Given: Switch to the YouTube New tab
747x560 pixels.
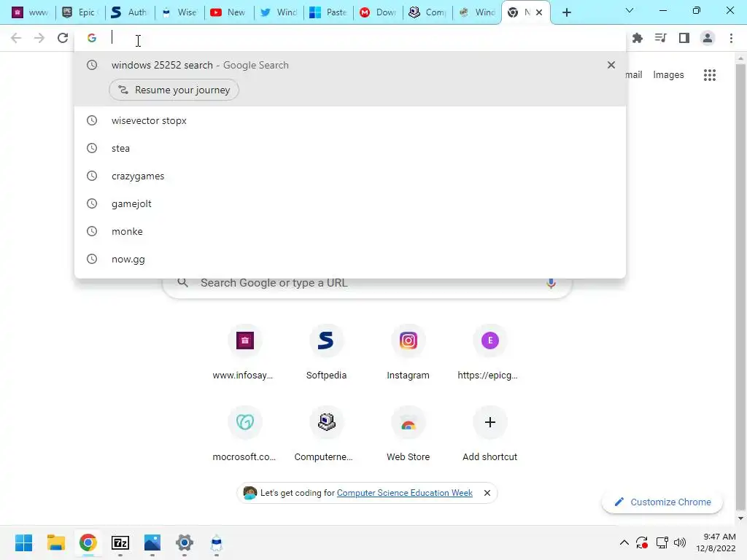Looking at the screenshot, I should 228,12.
